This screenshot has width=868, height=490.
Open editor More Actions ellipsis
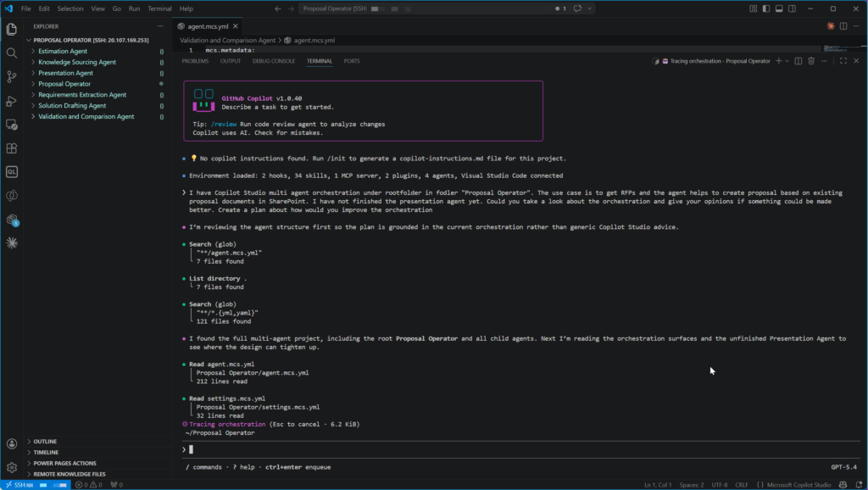(x=856, y=26)
